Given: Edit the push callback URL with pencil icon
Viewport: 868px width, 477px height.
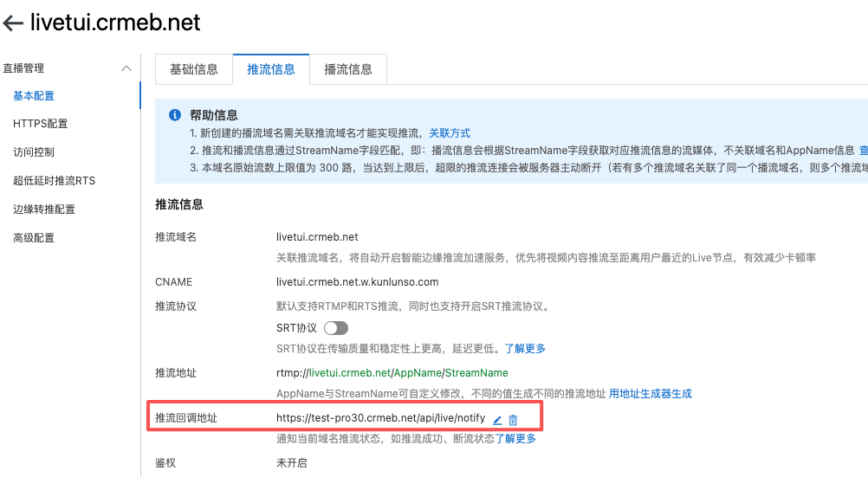Looking at the screenshot, I should [497, 420].
